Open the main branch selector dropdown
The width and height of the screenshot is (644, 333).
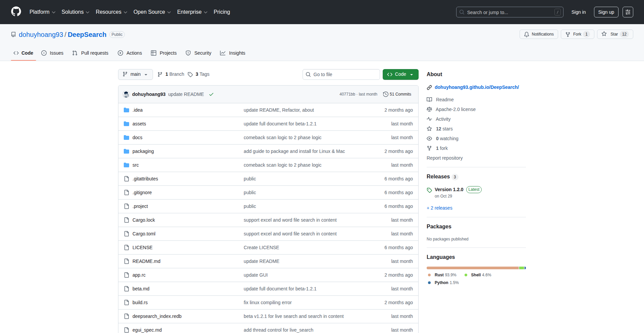(135, 74)
